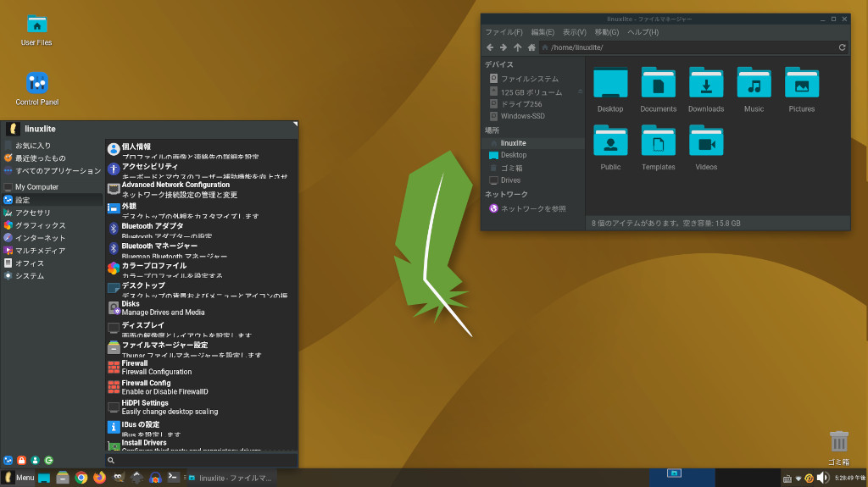This screenshot has width=868, height=487.
Task: Open the Control Panel desktop icon
Action: click(37, 89)
